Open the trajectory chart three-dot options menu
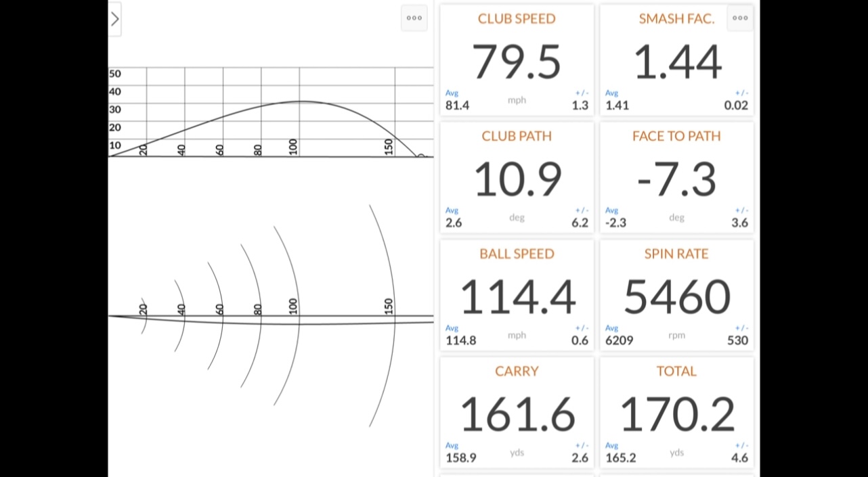Screen dimensions: 868x477 pos(414,18)
